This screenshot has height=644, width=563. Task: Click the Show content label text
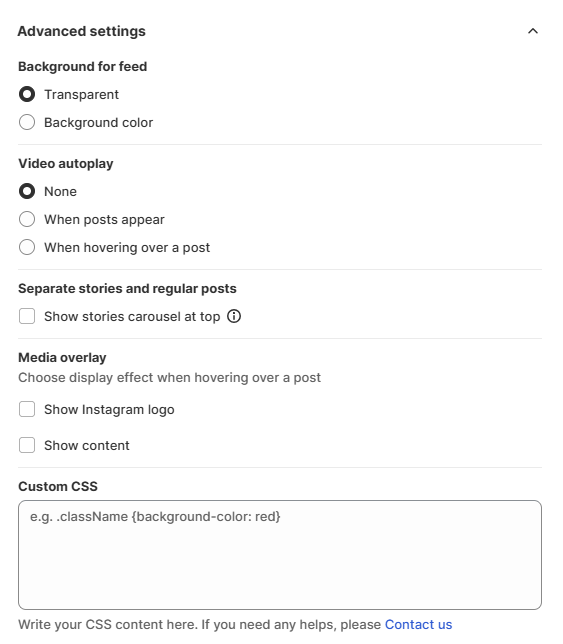pos(87,446)
